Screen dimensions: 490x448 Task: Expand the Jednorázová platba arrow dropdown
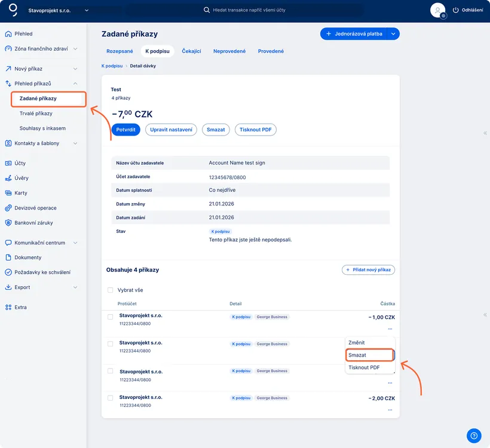pos(393,34)
